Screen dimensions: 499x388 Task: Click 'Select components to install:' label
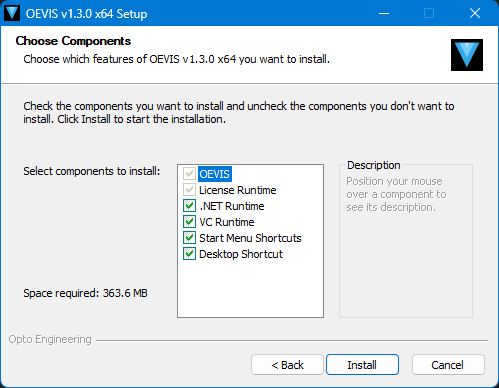click(92, 171)
